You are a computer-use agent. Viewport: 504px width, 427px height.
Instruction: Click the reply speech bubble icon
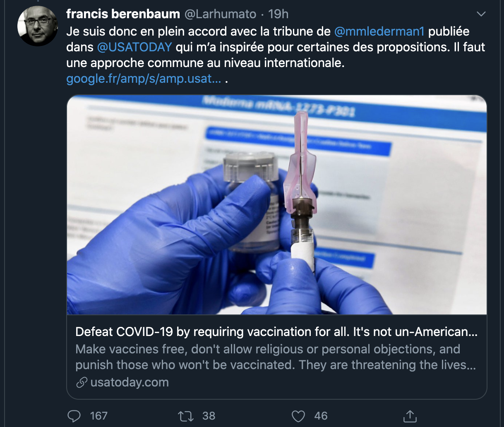pyautogui.click(x=74, y=416)
